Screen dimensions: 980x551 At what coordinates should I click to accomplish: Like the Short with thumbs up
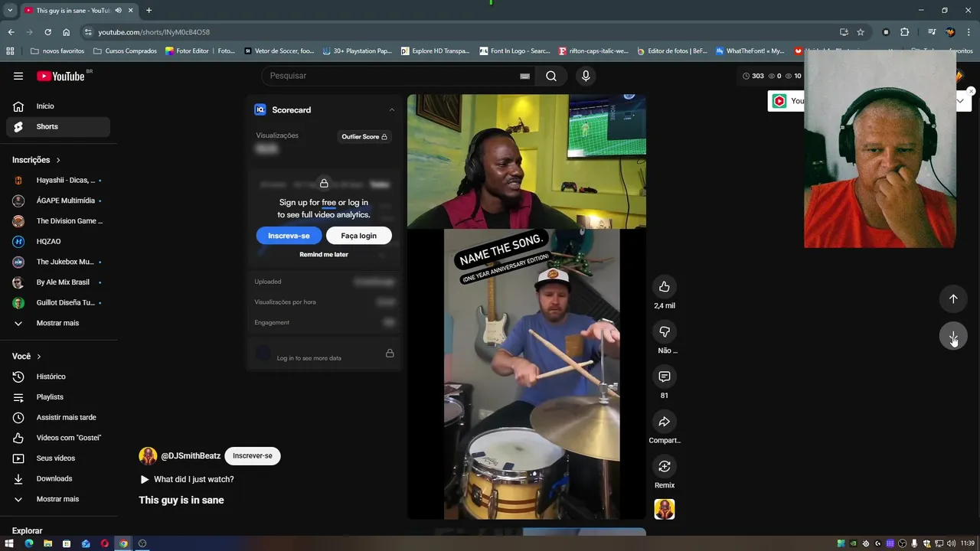(664, 287)
